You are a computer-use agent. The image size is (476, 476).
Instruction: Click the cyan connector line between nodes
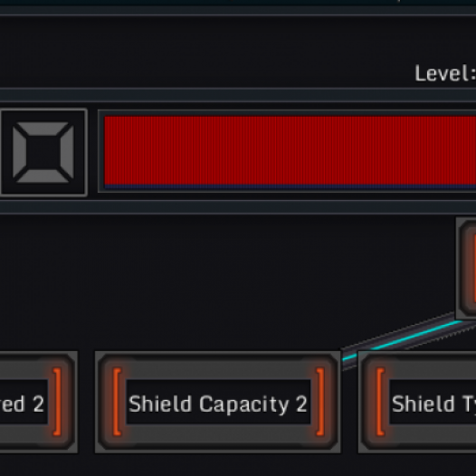404,339
